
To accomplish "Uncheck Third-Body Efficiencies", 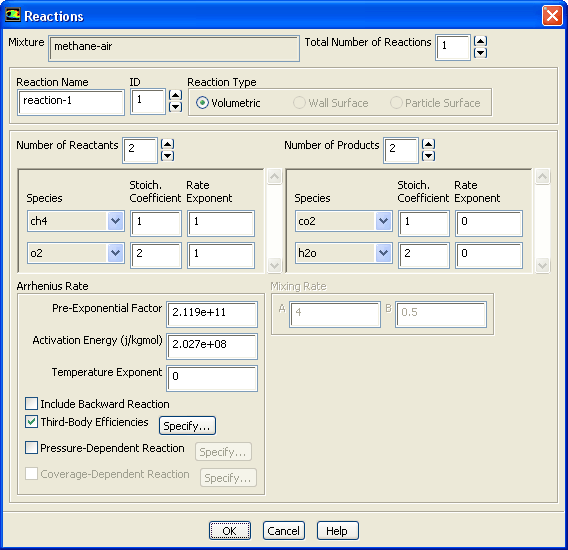I will coord(32,422).
